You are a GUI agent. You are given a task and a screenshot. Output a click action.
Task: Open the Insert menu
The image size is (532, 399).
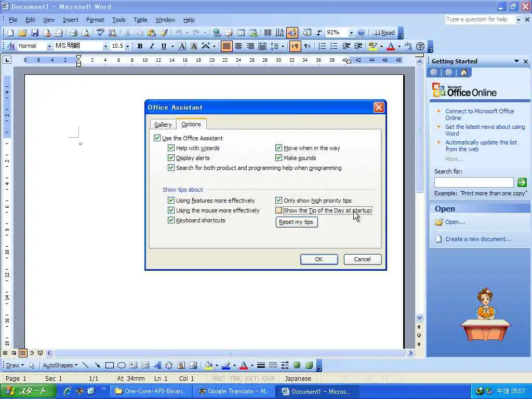pos(71,20)
